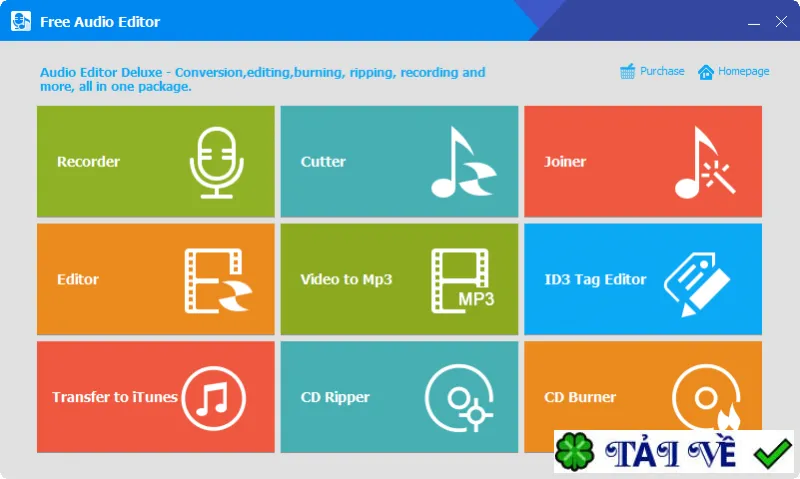This screenshot has height=479, width=800.
Task: Click the Cutter music note icon
Action: click(463, 162)
